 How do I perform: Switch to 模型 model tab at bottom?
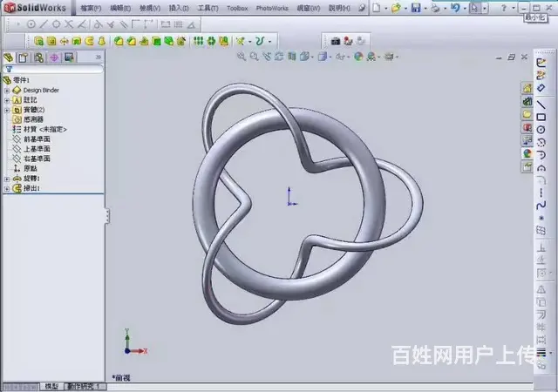(51, 386)
